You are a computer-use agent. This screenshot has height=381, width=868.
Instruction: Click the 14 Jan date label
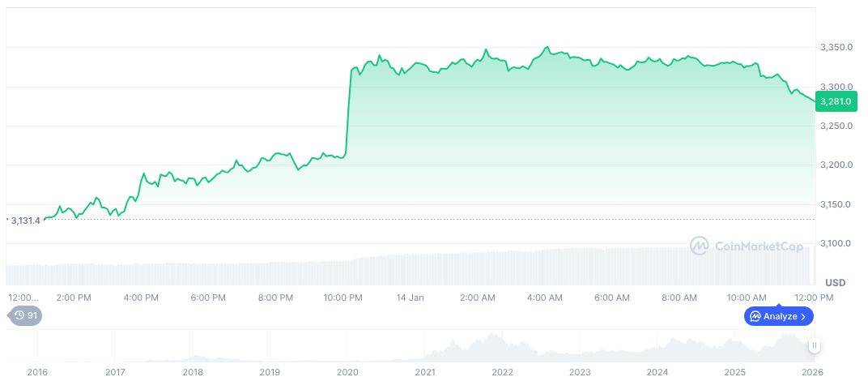click(411, 298)
